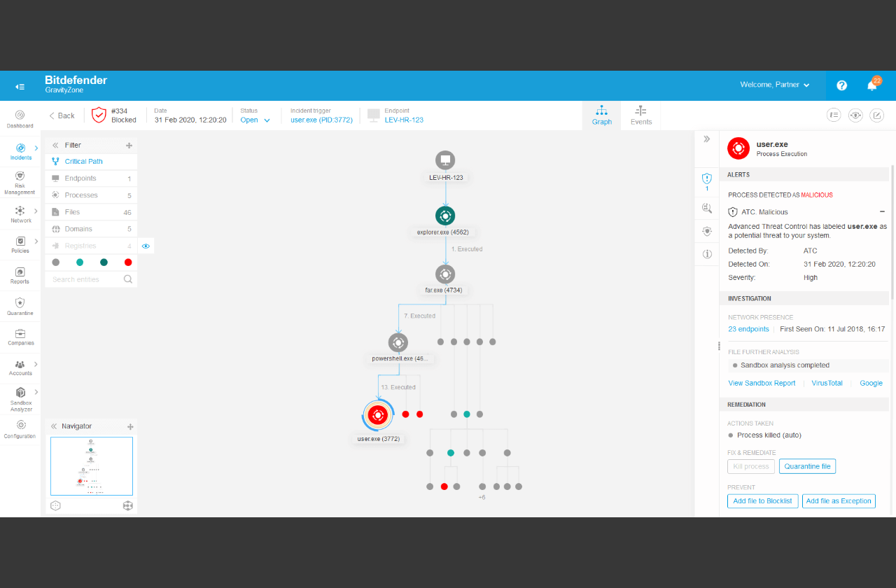
Task: Open the 23 endpoints link
Action: [748, 329]
